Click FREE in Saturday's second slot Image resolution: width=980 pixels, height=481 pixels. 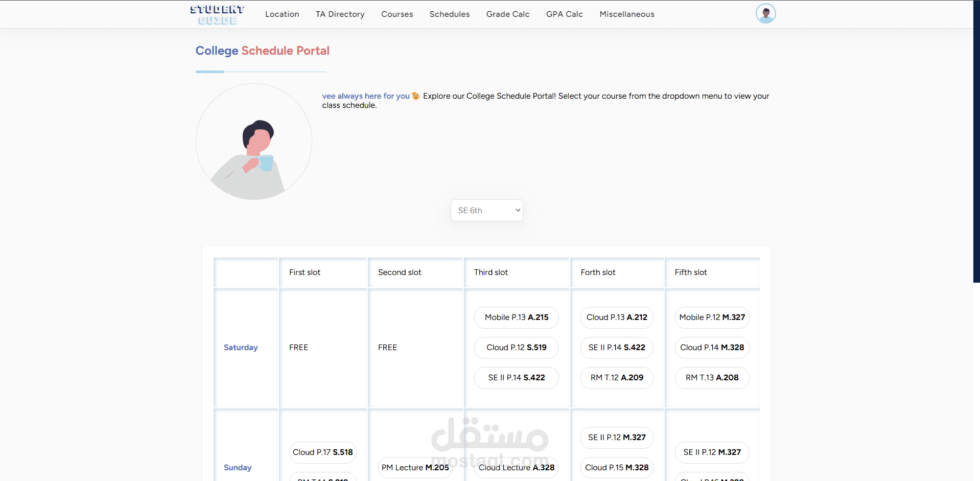(x=388, y=348)
